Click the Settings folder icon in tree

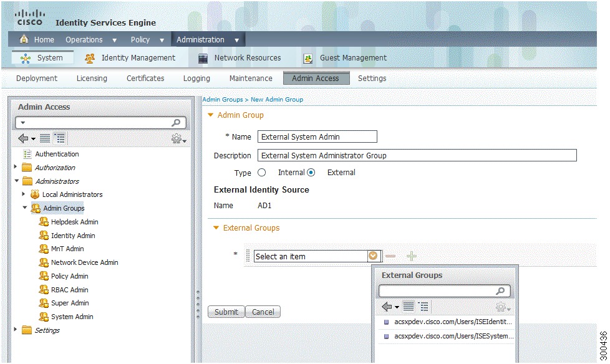[27, 330]
